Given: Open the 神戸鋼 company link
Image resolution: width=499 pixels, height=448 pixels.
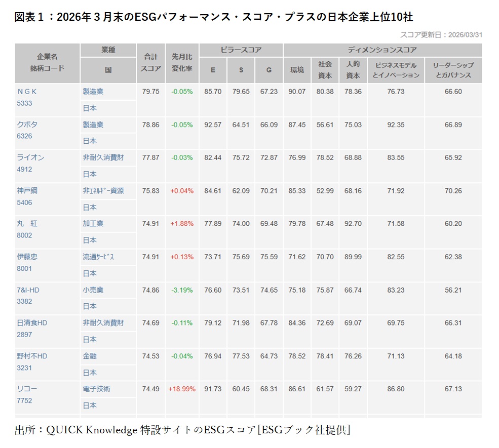Looking at the screenshot, I should pos(27,191).
